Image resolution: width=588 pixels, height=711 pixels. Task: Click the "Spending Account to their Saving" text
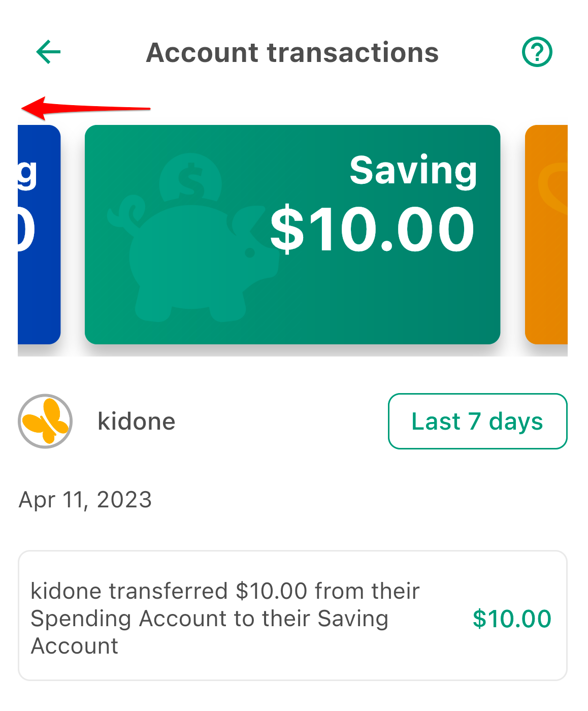209,619
